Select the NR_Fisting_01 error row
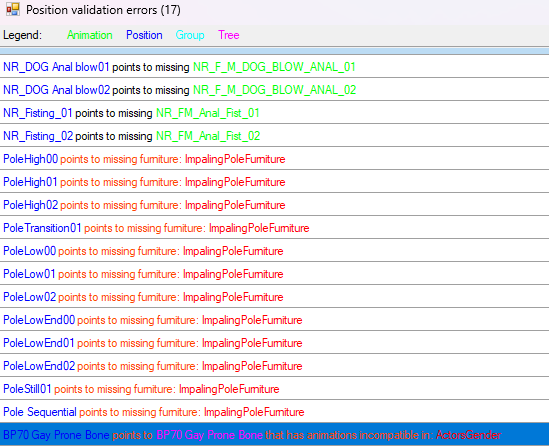This screenshot has height=447, width=549. [274, 113]
